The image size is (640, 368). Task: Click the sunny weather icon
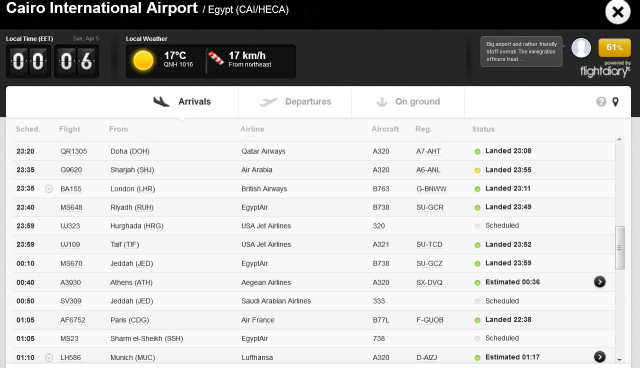[143, 60]
